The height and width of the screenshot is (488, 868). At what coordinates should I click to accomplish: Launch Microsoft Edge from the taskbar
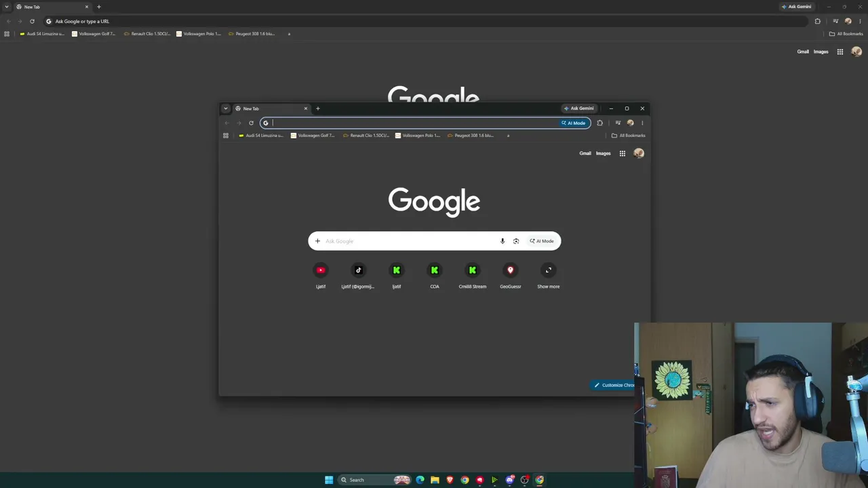pyautogui.click(x=420, y=480)
